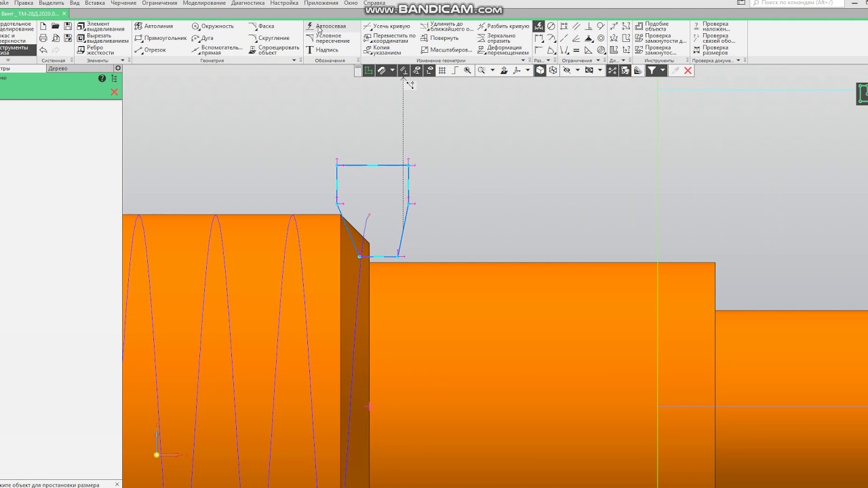Open the Моделирование menu
868x488 pixels.
click(204, 3)
